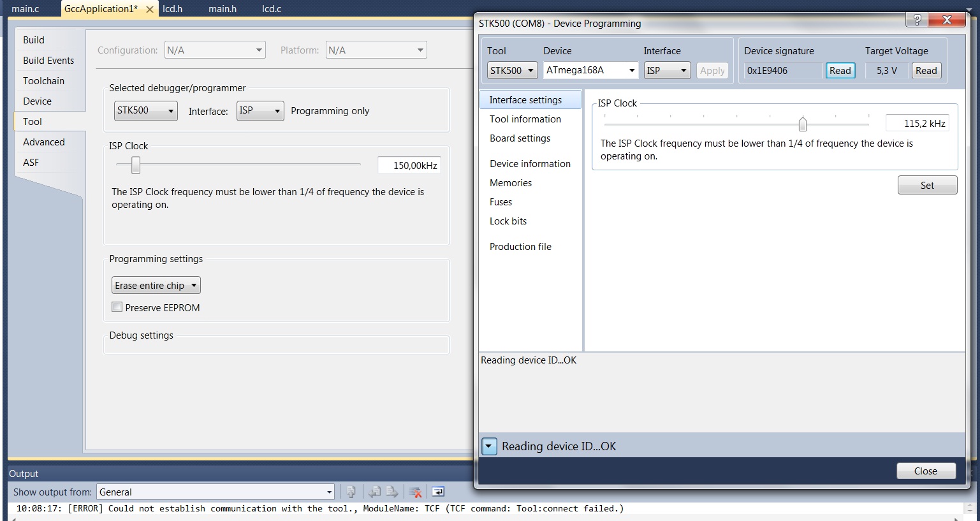Open Production file section in Device Programming
This screenshot has width=980, height=521.
(520, 246)
